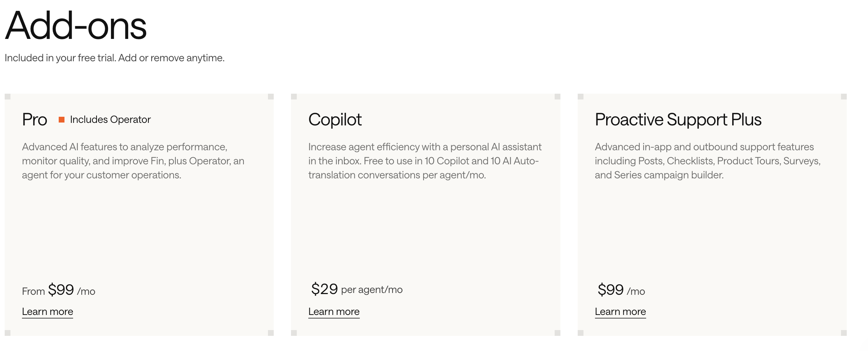Image resolution: width=868 pixels, height=351 pixels.
Task: Click the Proactive Support Plus description text
Action: (708, 161)
